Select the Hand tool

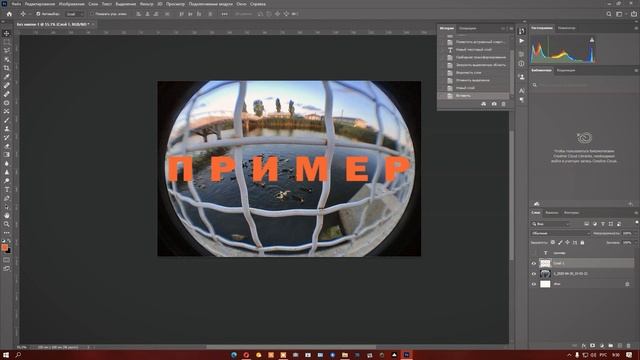pyautogui.click(x=7, y=215)
